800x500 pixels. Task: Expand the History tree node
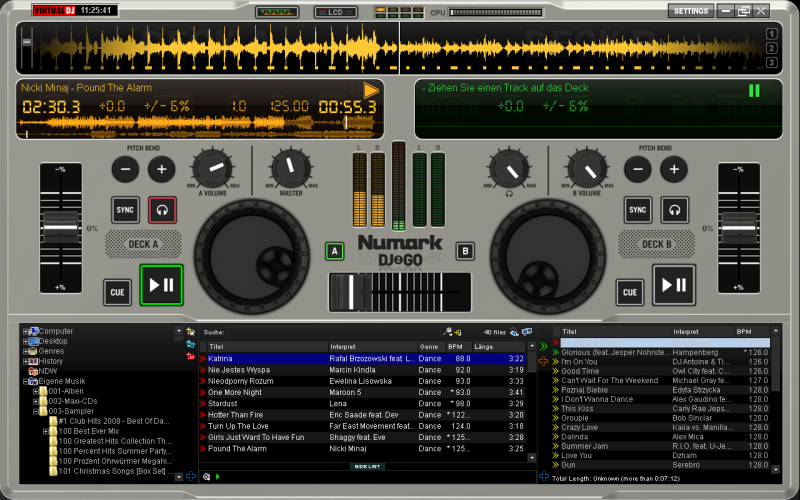pyautogui.click(x=26, y=361)
